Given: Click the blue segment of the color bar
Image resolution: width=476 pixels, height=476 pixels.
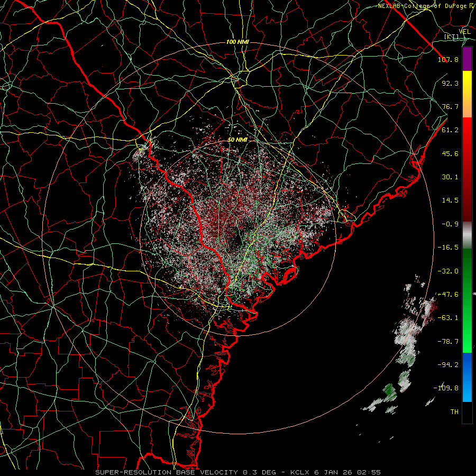Looking at the screenshot, I should click(467, 377).
